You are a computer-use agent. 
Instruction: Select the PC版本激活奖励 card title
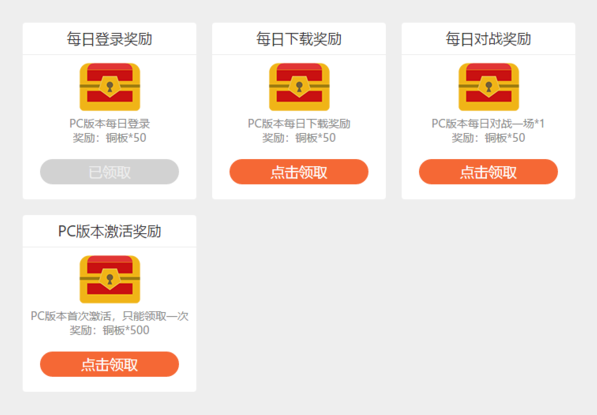pyautogui.click(x=109, y=231)
